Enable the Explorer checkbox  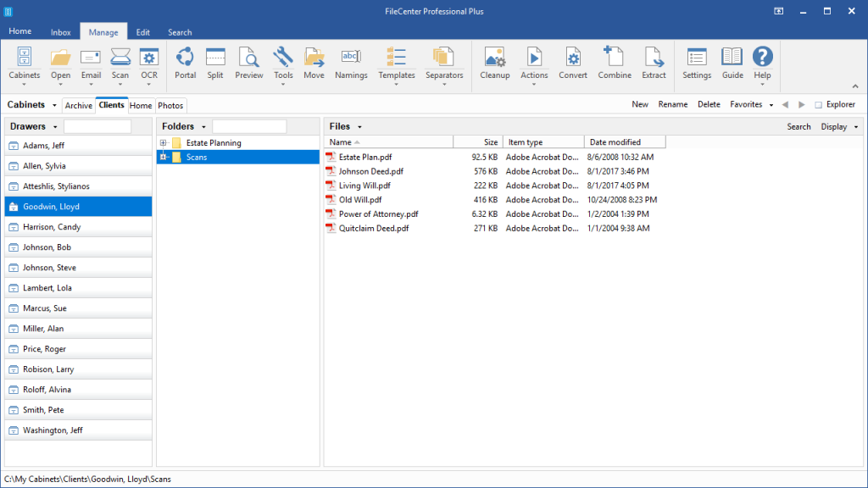[818, 104]
